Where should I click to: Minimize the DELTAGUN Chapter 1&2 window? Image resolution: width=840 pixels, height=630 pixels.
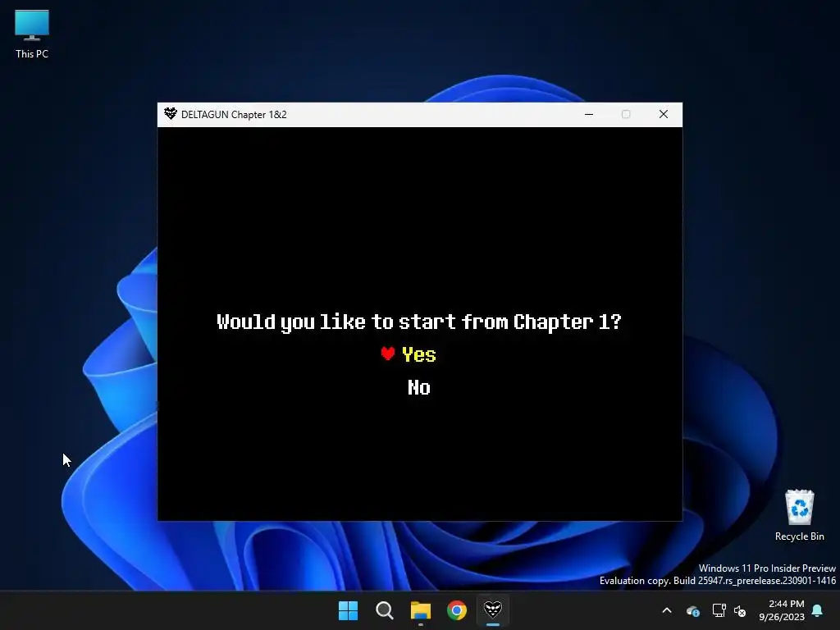(589, 114)
